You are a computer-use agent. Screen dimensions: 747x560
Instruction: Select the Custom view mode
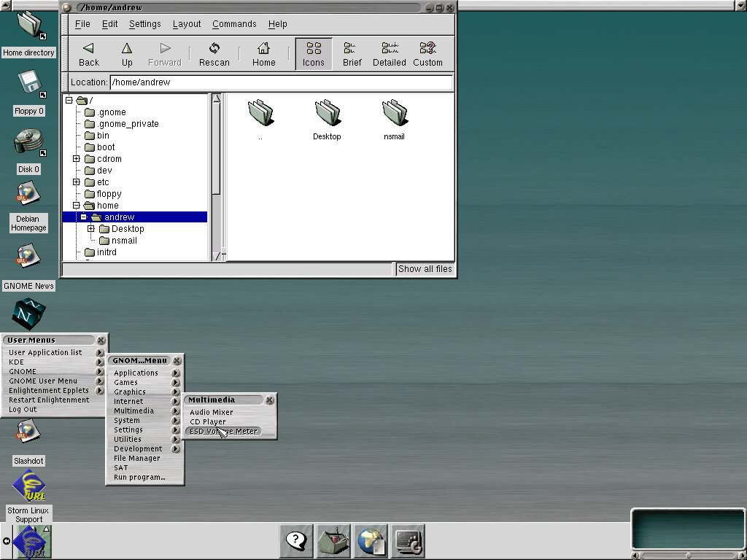click(x=427, y=54)
